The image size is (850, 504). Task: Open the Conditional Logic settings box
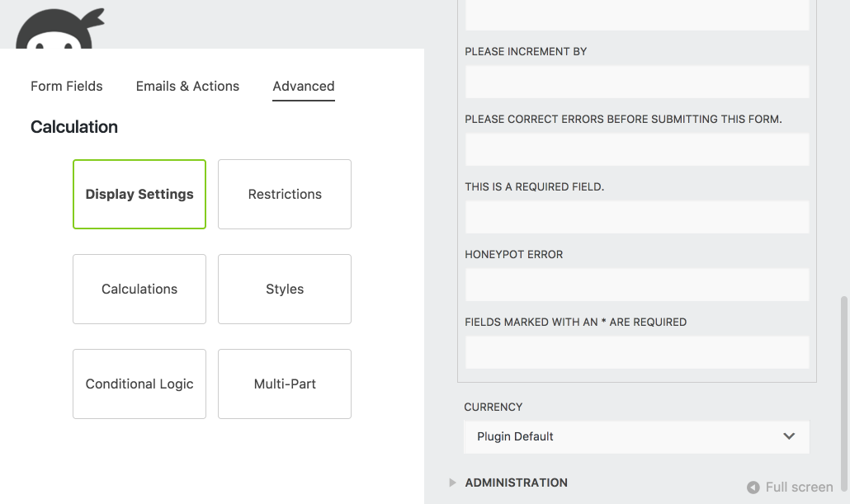click(x=139, y=384)
